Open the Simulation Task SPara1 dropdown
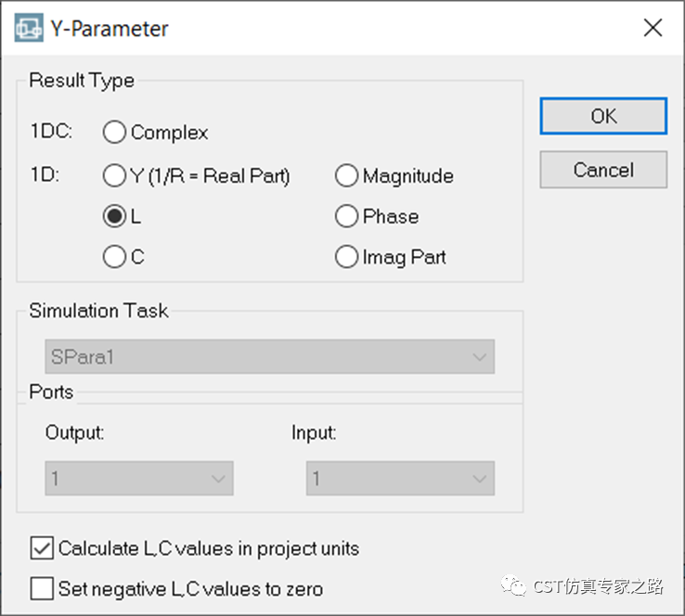685x616 pixels. [269, 356]
